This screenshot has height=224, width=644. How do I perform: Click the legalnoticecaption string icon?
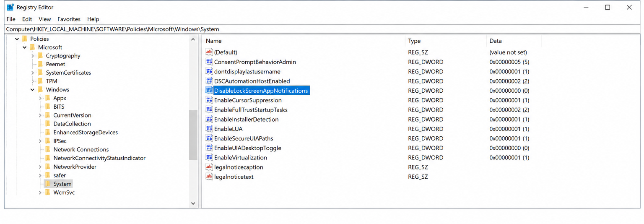[209, 167]
